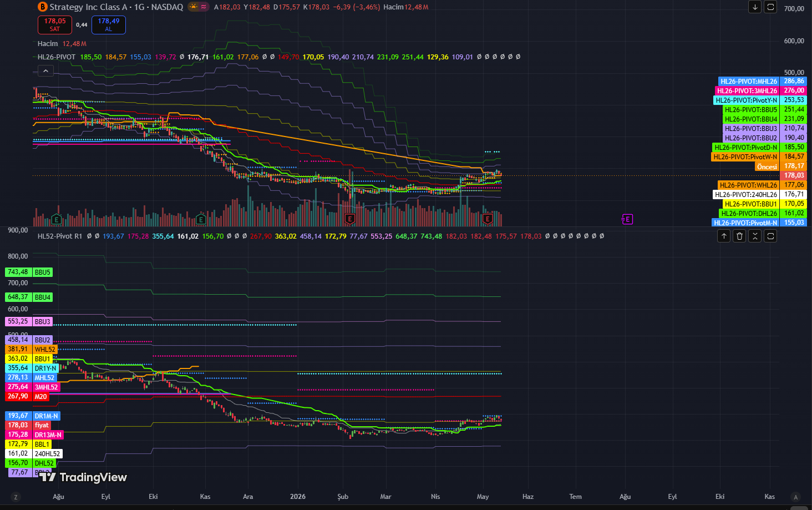Click the DR13M-N 175,28 label
The height and width of the screenshot is (510, 812).
tap(34, 435)
